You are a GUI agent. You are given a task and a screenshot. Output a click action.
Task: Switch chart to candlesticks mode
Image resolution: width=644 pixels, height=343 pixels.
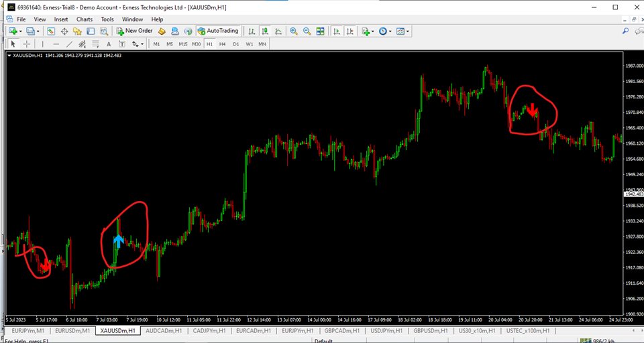point(266,31)
